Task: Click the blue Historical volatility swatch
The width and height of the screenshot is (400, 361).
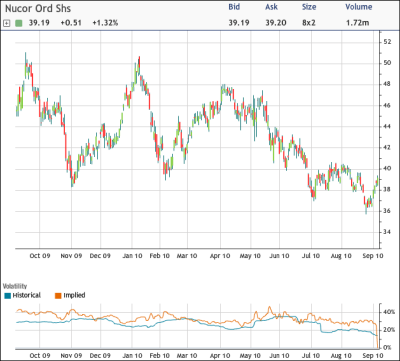Action: tap(7, 296)
